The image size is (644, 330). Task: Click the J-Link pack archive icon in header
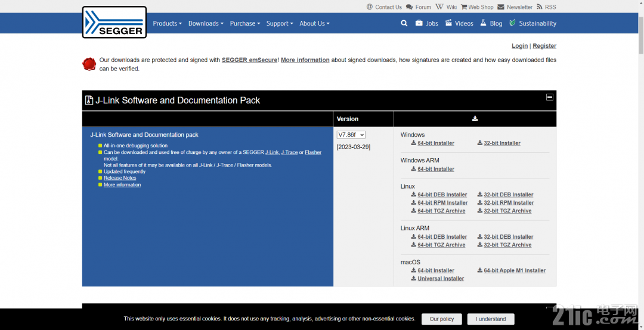coord(89,100)
